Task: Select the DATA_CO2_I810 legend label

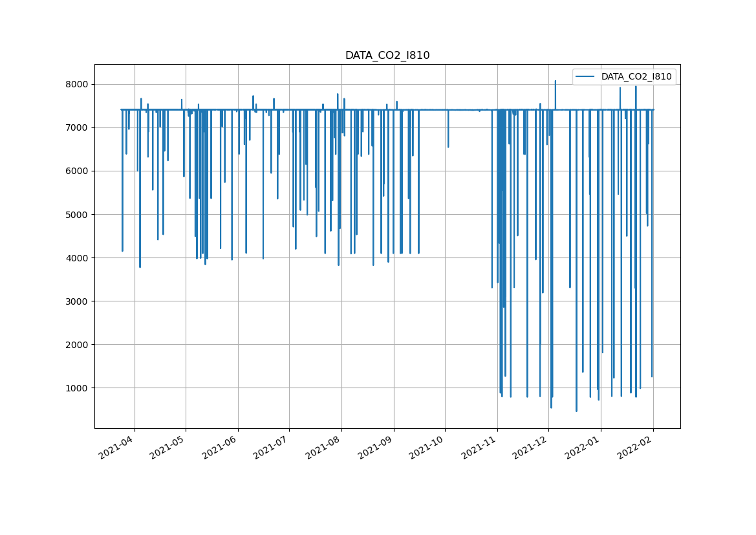Action: [x=636, y=77]
